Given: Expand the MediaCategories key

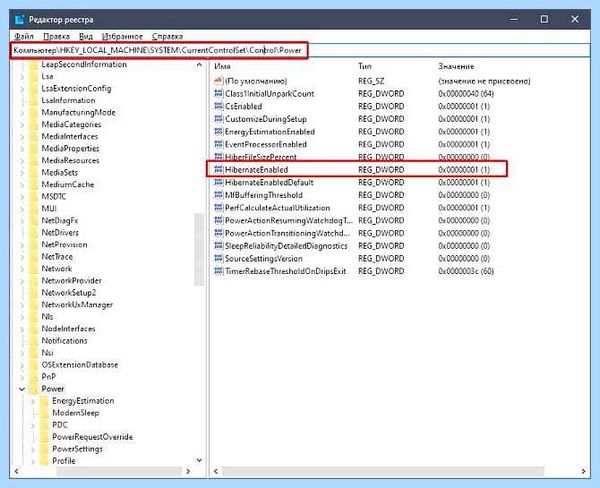Looking at the screenshot, I should pyautogui.click(x=22, y=125).
